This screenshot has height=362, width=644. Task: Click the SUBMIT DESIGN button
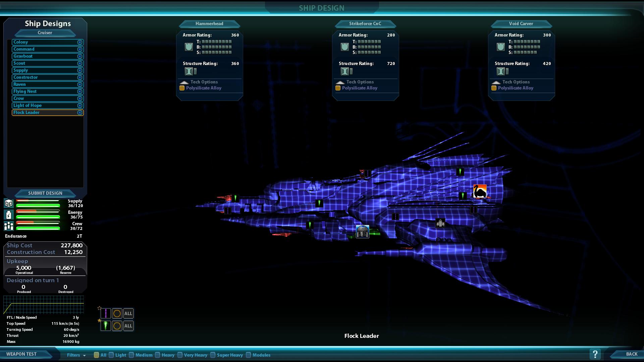coord(45,193)
